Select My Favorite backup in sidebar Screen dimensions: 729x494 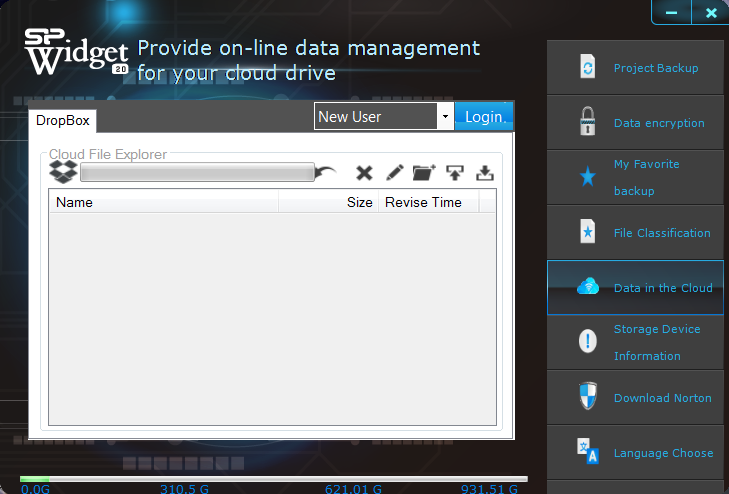point(635,177)
